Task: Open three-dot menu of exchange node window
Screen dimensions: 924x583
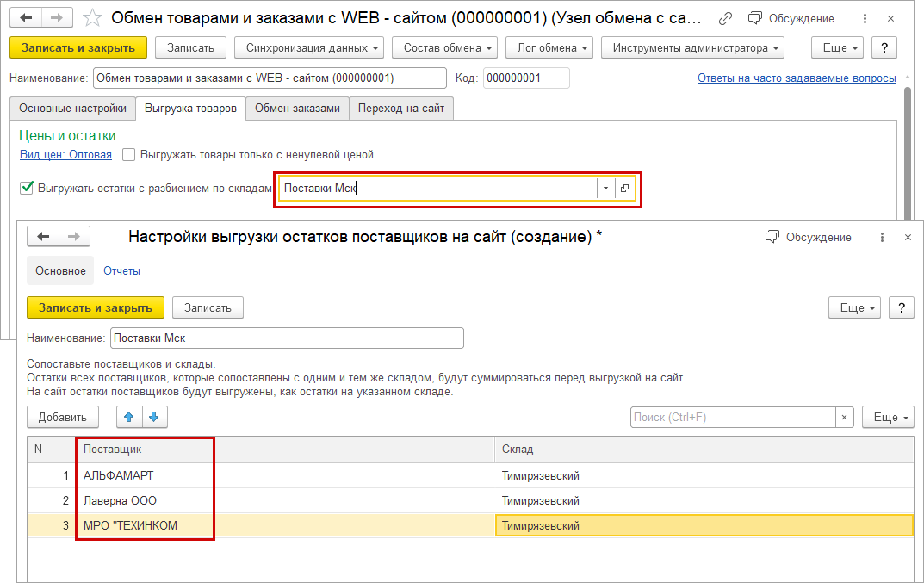Action: pyautogui.click(x=865, y=19)
